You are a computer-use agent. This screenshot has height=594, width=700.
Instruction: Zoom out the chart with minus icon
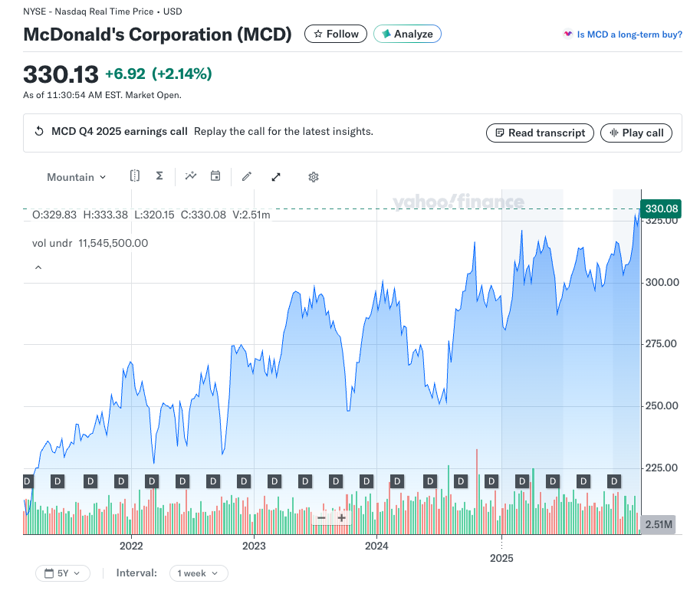pyautogui.click(x=322, y=518)
